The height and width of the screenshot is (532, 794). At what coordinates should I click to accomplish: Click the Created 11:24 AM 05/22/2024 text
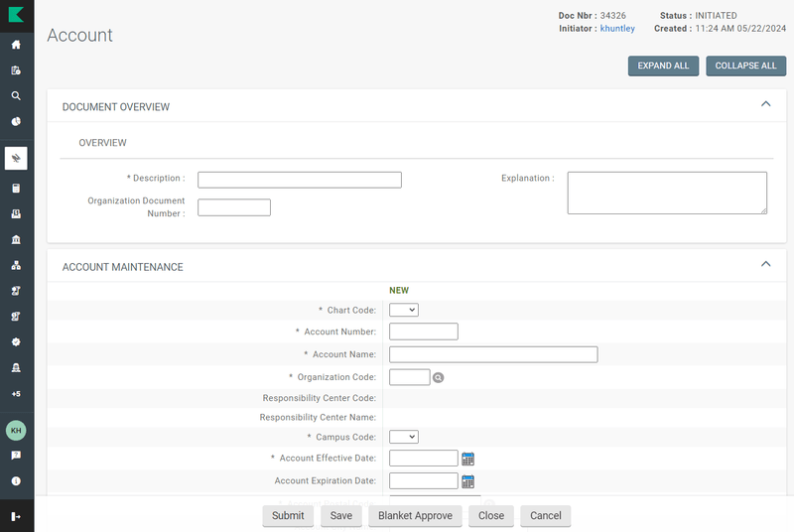pyautogui.click(x=721, y=29)
